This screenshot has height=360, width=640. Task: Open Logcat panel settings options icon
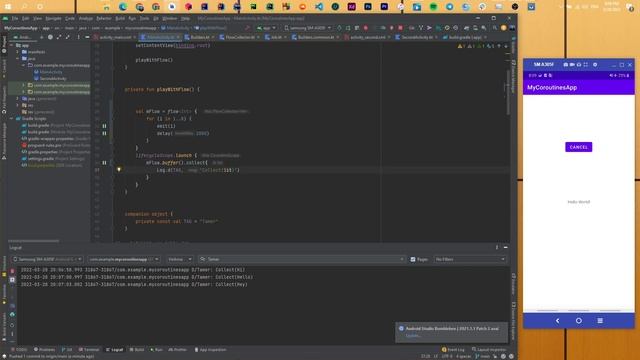[497, 247]
